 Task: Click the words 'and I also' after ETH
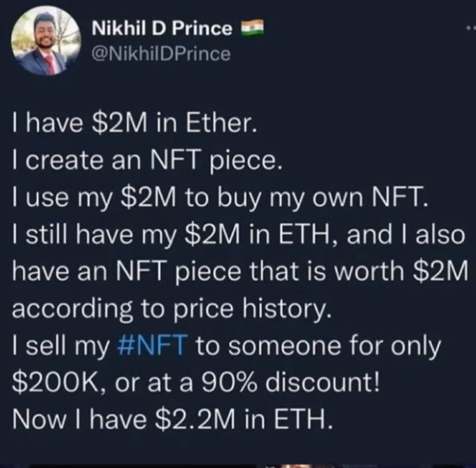(406, 235)
